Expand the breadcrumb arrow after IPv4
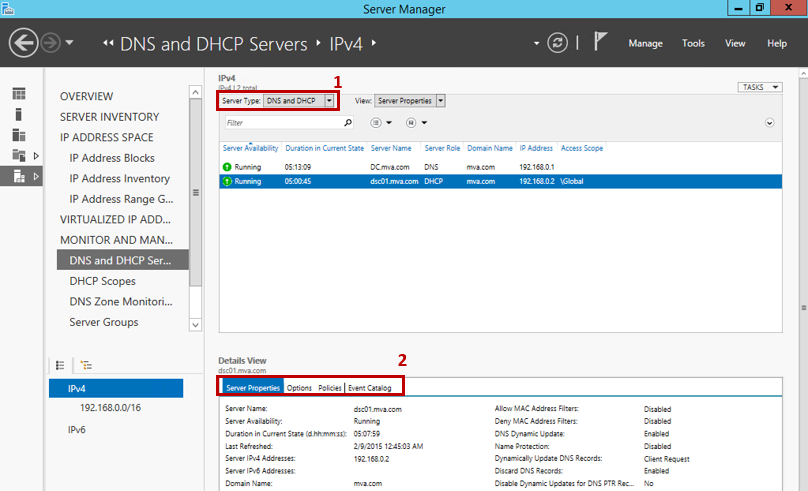The width and height of the screenshot is (808, 491). tap(374, 43)
